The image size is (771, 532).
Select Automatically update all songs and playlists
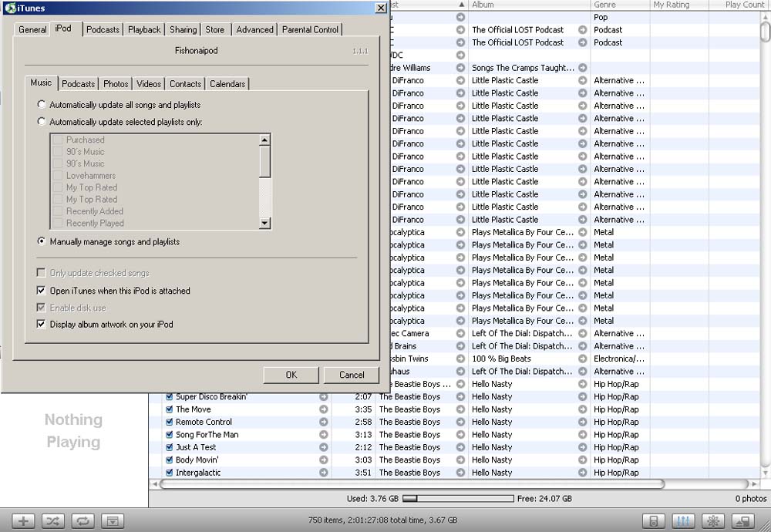pyautogui.click(x=42, y=105)
